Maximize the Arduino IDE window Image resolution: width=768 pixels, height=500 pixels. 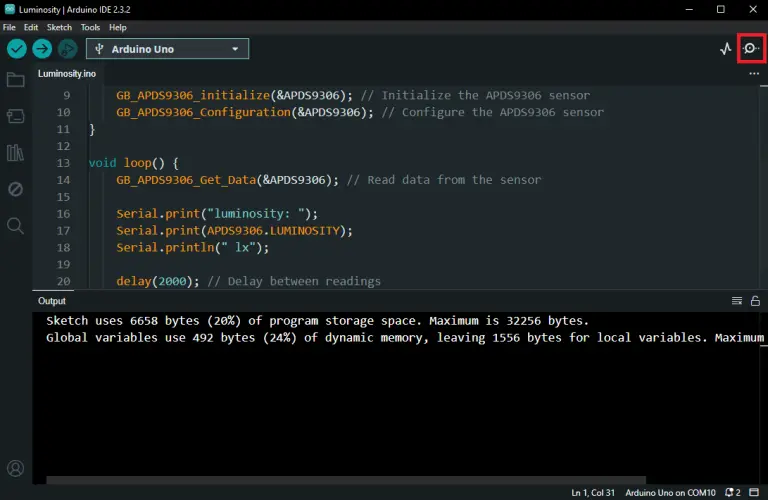[x=720, y=9]
